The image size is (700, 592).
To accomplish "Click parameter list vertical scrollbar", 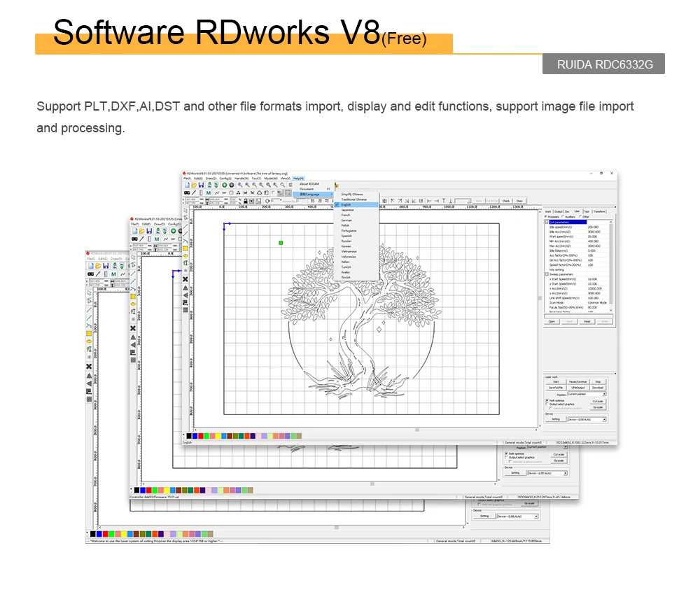I will [611, 265].
